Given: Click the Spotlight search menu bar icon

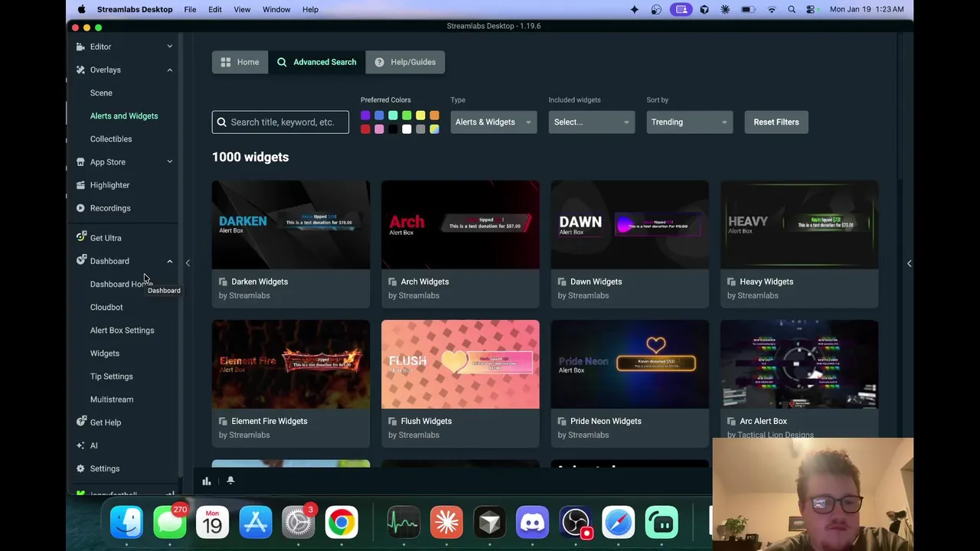Looking at the screenshot, I should (x=792, y=9).
